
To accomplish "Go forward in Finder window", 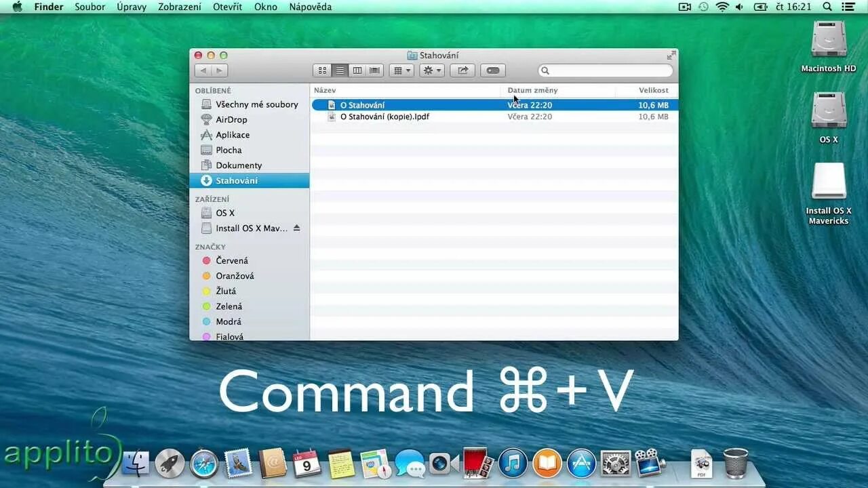I will pos(219,70).
